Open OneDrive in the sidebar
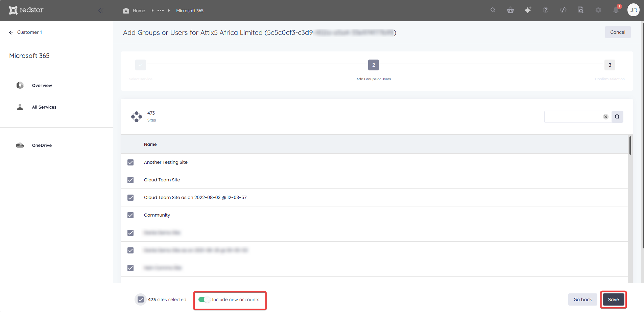Image resolution: width=644 pixels, height=312 pixels. click(x=42, y=145)
